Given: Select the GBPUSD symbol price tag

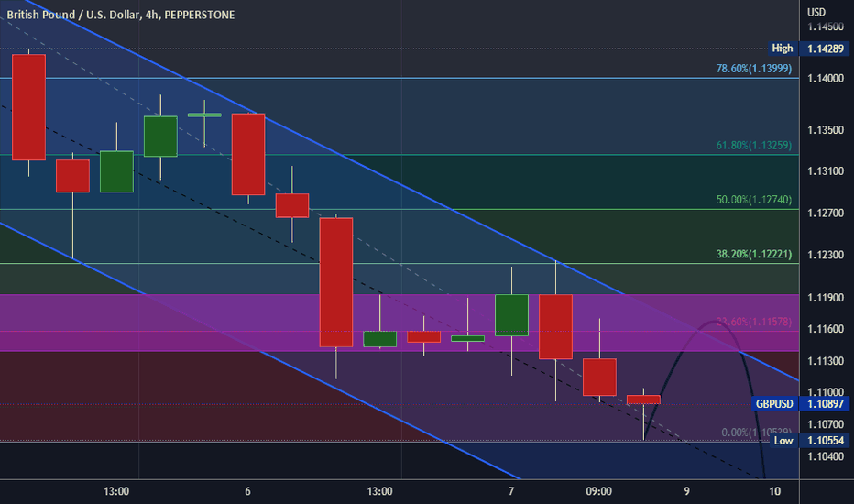Looking at the screenshot, I should point(774,404).
